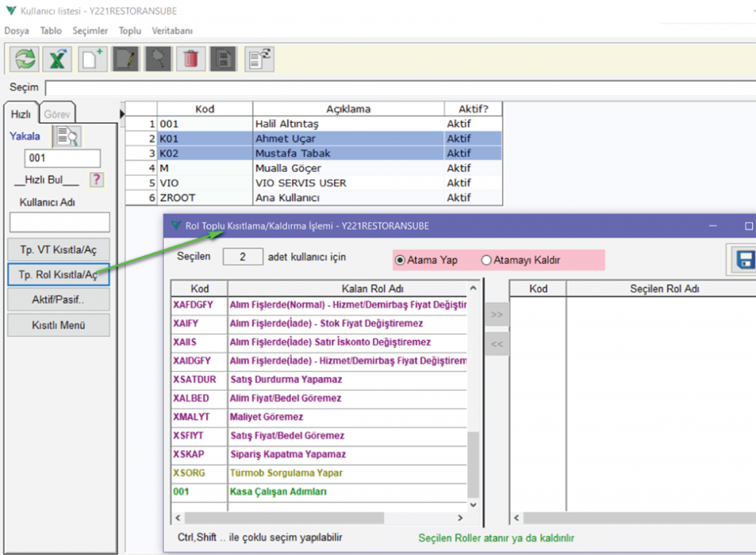This screenshot has width=756, height=555.
Task: Click the search list icon beside Yakala
Action: [x=67, y=136]
